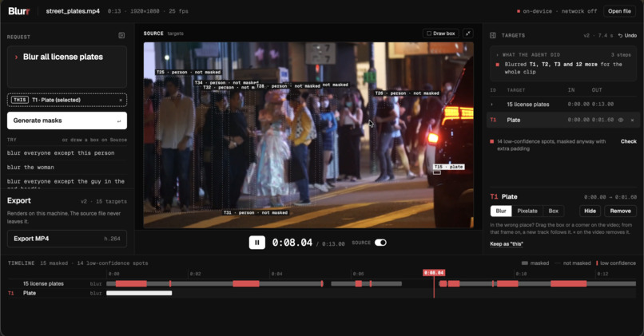Delete T1 Plate row with x
This screenshot has width=644, height=336.
coord(632,121)
